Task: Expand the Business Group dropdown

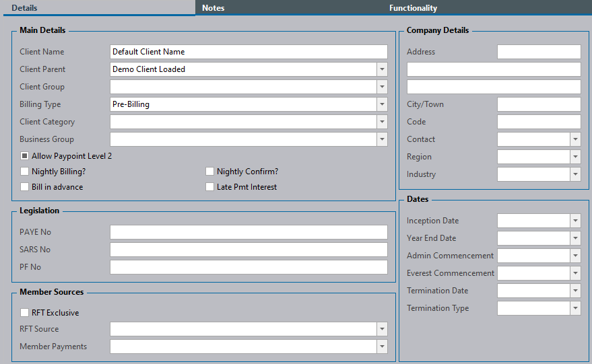Action: 382,139
